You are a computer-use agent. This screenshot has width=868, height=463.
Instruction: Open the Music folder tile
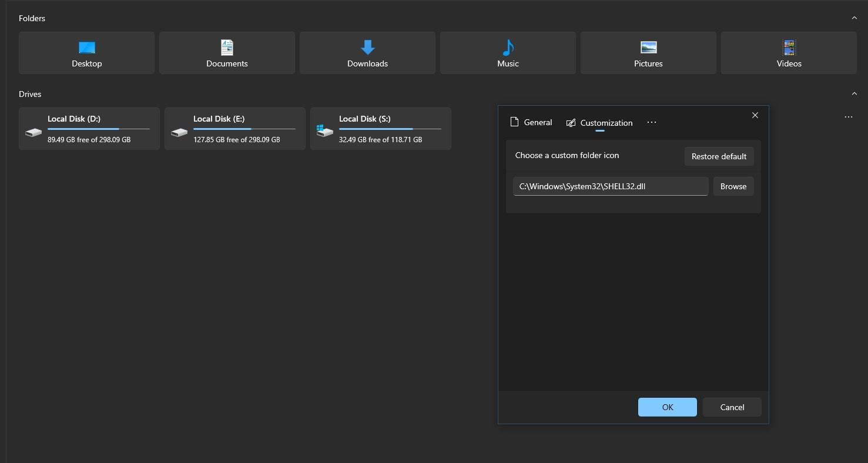tap(508, 53)
